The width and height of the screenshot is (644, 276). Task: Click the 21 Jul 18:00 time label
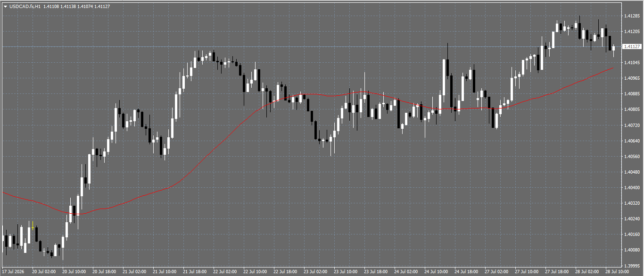coord(195,272)
